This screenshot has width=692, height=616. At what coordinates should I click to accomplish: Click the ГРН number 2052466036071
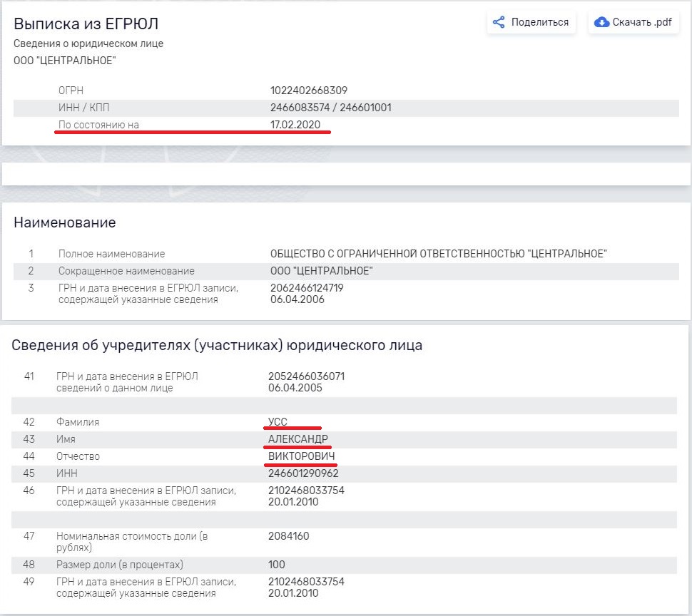(x=306, y=376)
